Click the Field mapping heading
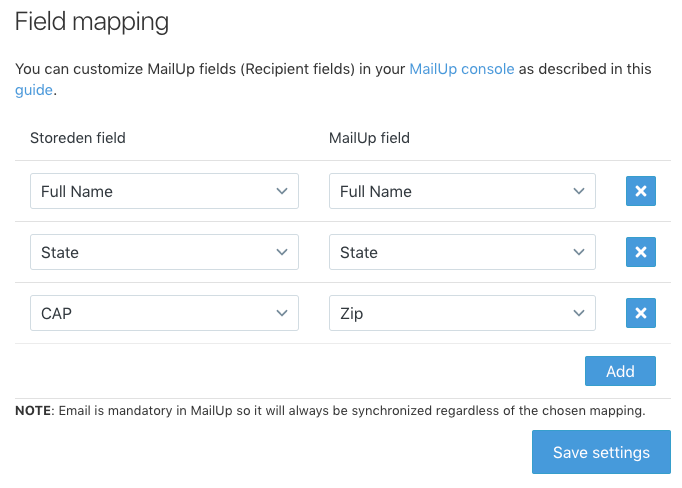The image size is (682, 488). tap(92, 21)
